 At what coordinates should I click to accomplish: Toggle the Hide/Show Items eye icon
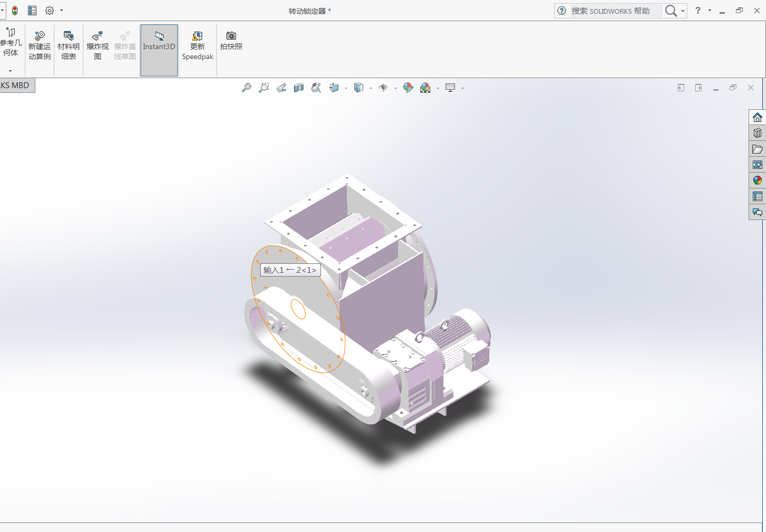(383, 88)
